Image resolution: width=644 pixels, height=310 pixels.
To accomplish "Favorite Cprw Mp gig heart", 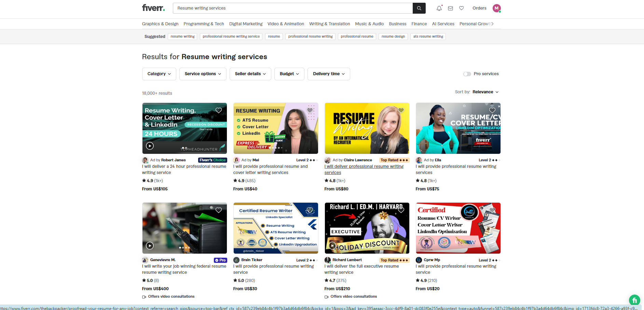I will click(492, 210).
